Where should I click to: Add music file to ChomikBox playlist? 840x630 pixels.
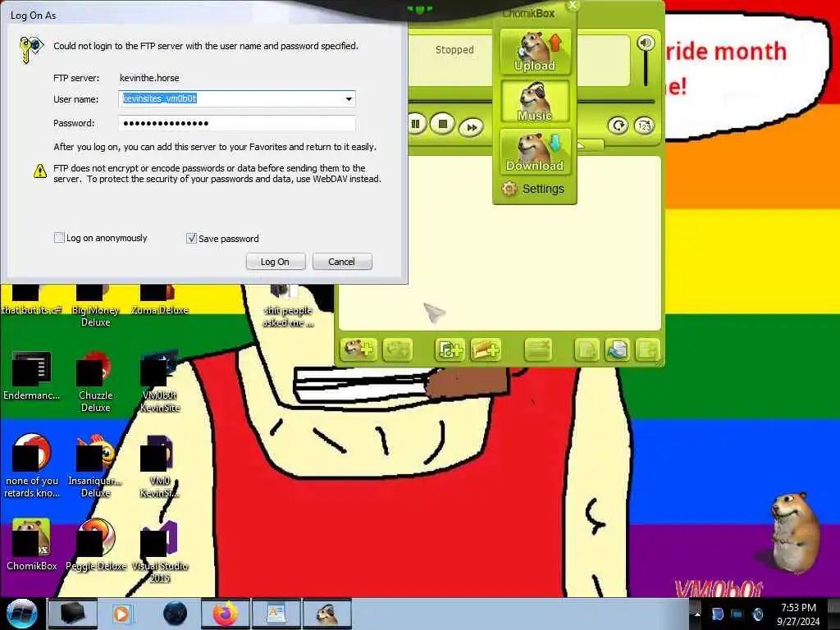click(x=450, y=349)
